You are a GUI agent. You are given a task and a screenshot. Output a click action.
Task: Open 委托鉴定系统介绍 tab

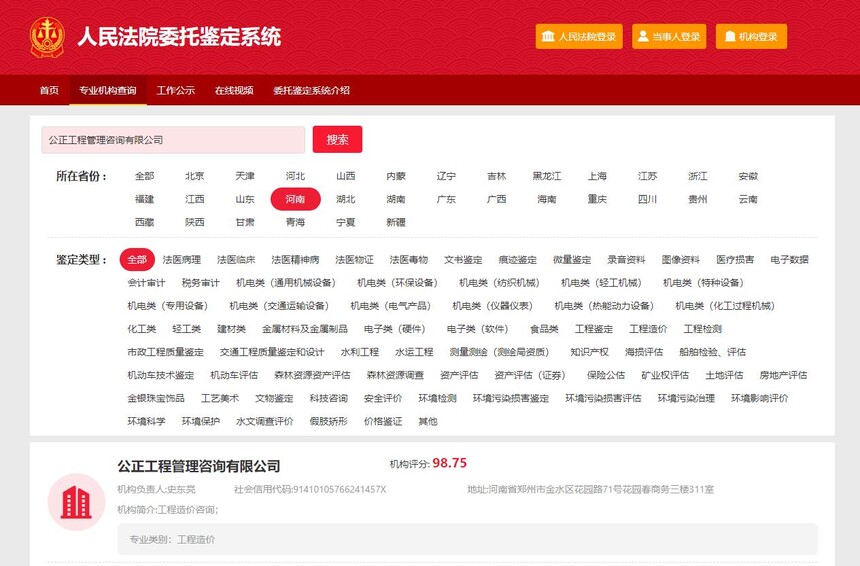click(x=311, y=90)
